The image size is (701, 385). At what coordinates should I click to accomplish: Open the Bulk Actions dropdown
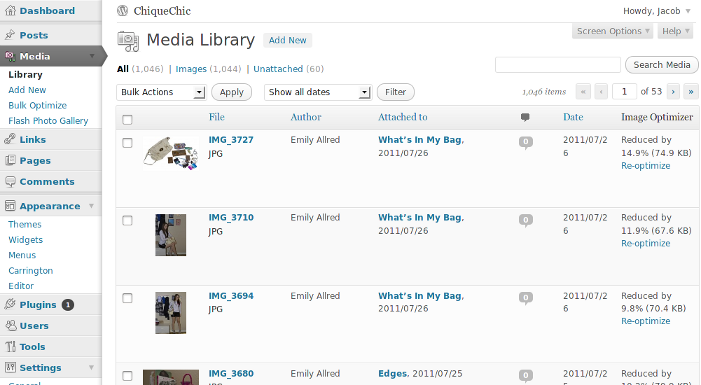(x=161, y=92)
